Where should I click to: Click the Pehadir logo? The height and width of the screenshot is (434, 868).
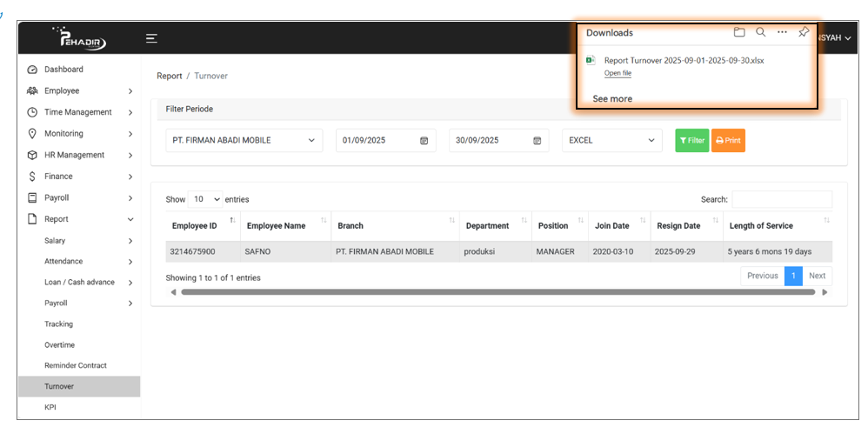click(x=83, y=38)
